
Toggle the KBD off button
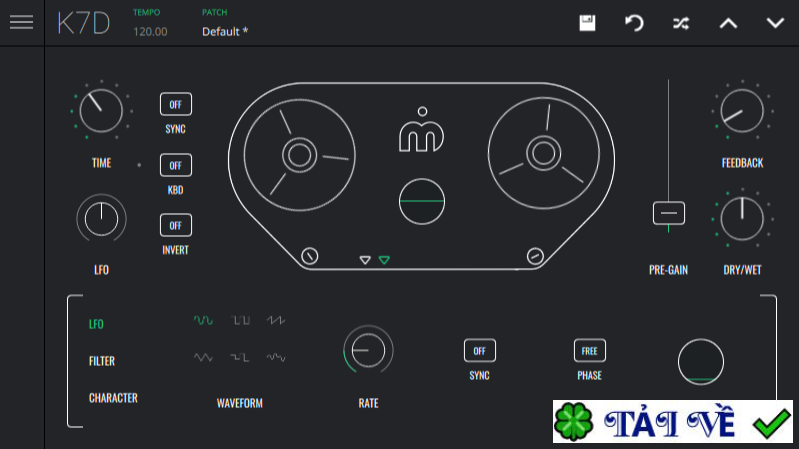176,165
